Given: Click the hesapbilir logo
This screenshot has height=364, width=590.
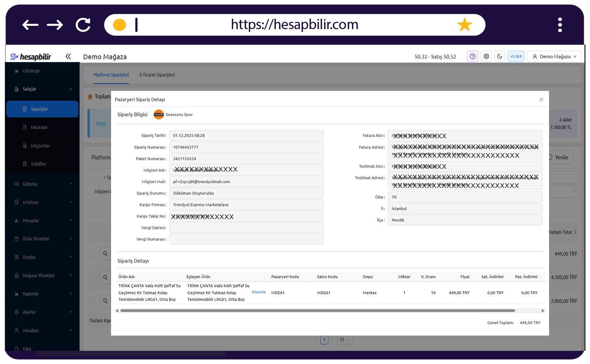Looking at the screenshot, I should pos(31,57).
